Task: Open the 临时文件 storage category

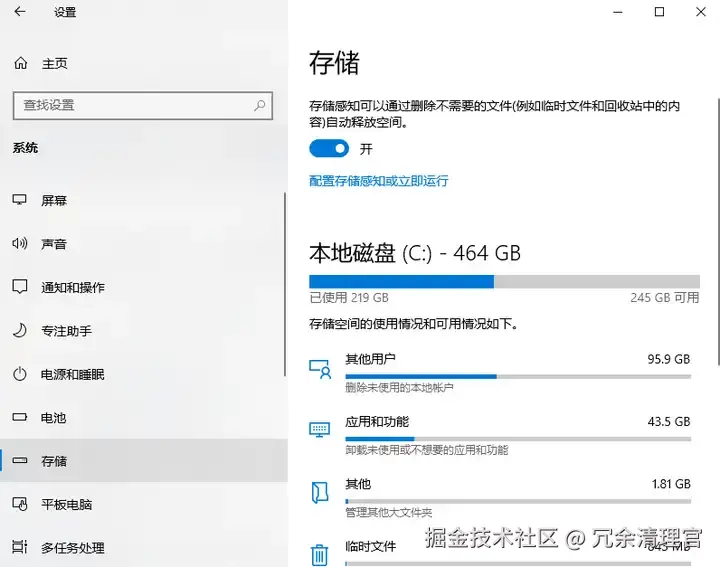Action: 500,553
